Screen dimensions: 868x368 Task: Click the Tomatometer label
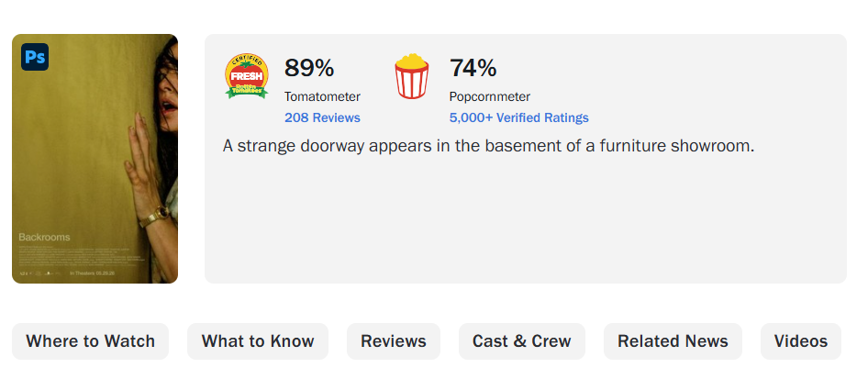point(322,97)
